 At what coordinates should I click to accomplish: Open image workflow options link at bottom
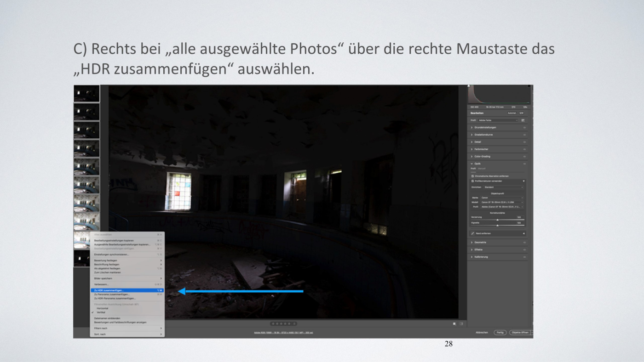(283, 332)
